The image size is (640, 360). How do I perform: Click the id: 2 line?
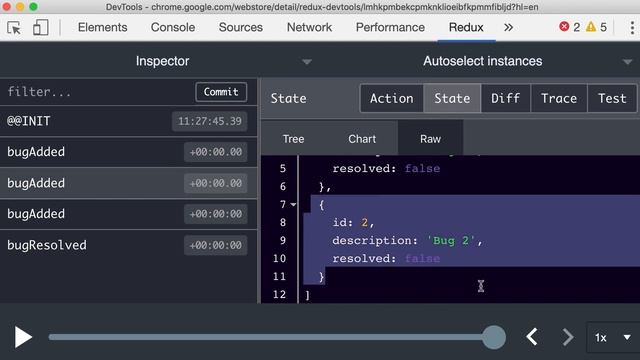click(353, 222)
